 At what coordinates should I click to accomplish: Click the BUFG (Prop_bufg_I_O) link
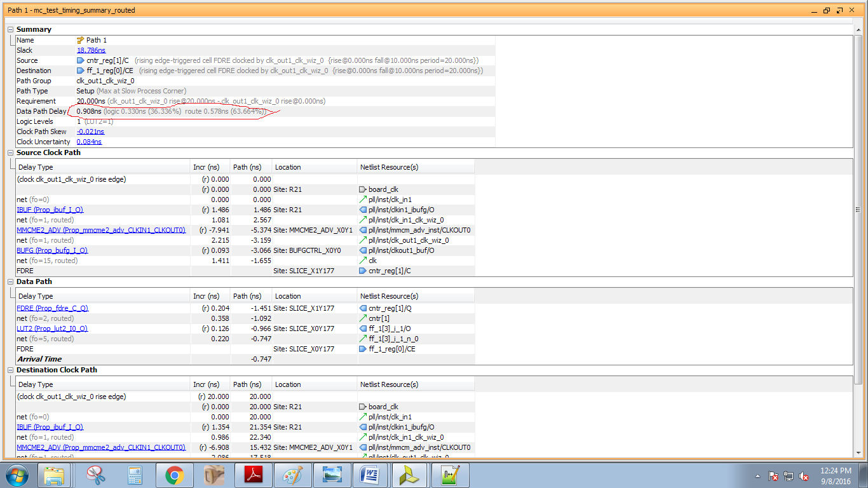52,250
